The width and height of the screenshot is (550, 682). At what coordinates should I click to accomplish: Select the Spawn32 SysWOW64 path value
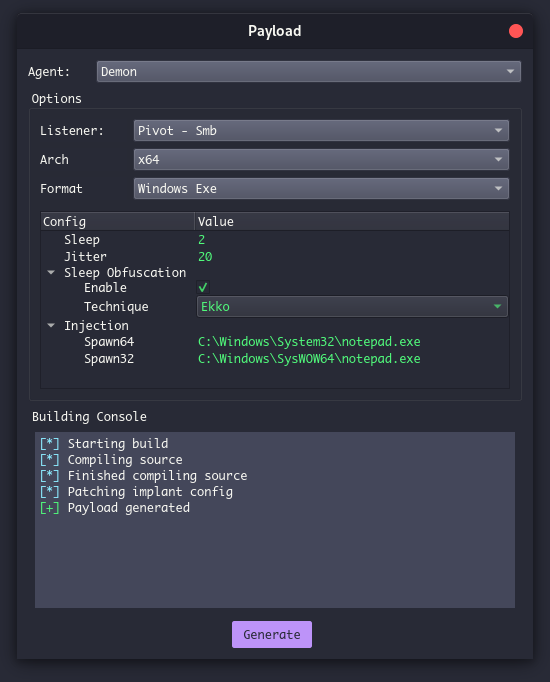(309, 359)
